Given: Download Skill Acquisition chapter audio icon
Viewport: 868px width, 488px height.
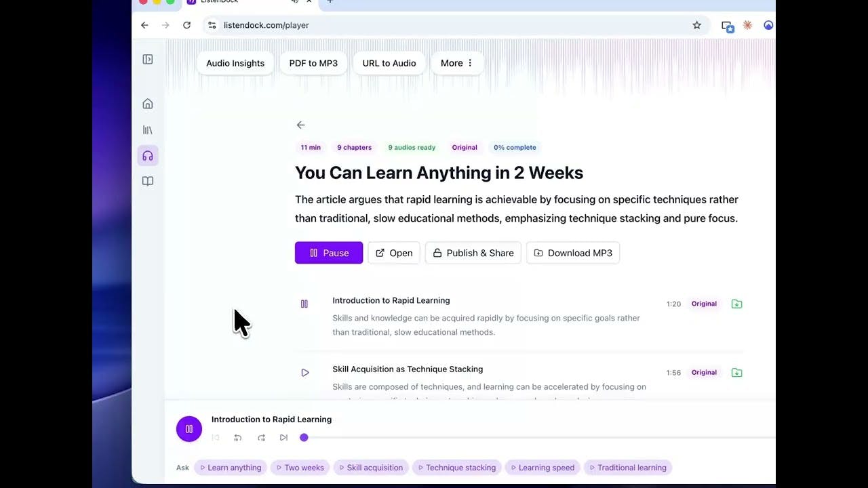Looking at the screenshot, I should [x=736, y=372].
